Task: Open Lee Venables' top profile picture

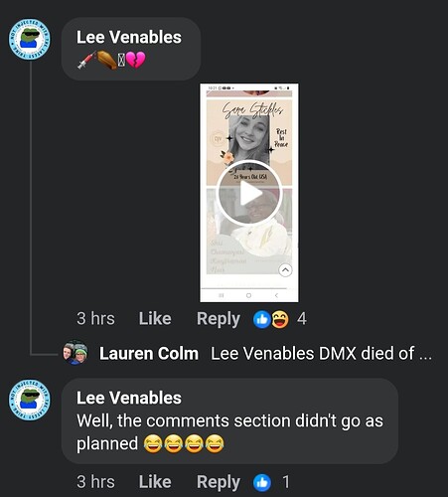Action: click(30, 39)
